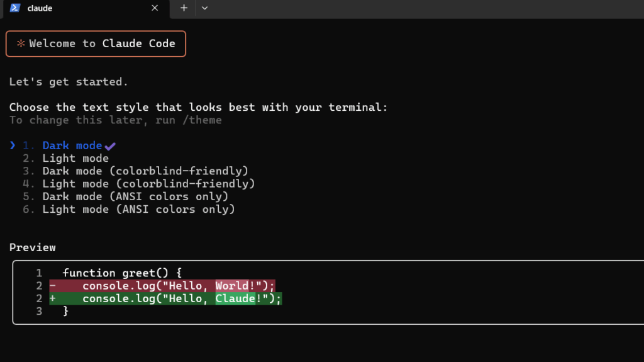The width and height of the screenshot is (644, 362).
Task: Click the orange asterisk Claude Code logo
Action: tap(21, 44)
